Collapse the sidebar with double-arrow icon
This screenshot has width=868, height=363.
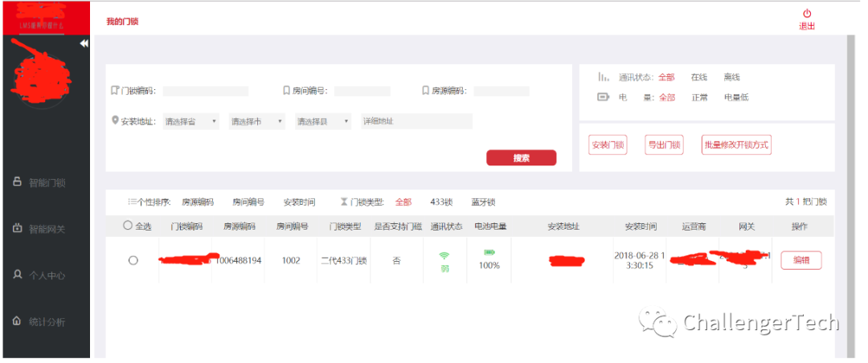[x=84, y=43]
